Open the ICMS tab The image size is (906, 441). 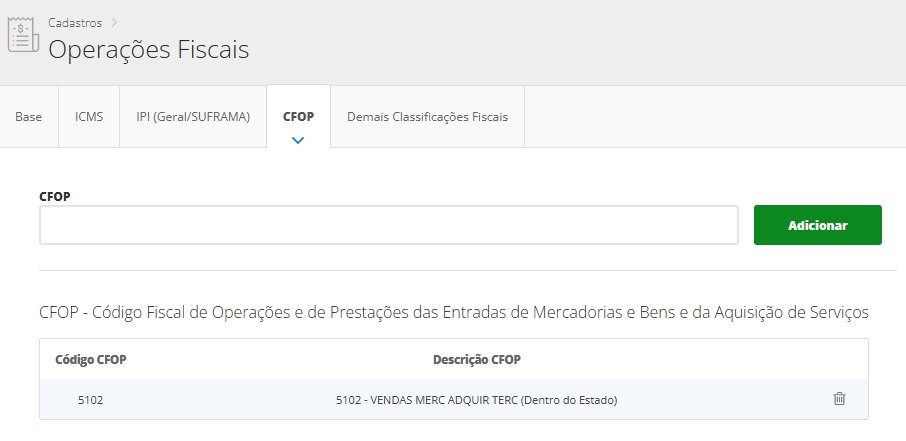(x=89, y=117)
